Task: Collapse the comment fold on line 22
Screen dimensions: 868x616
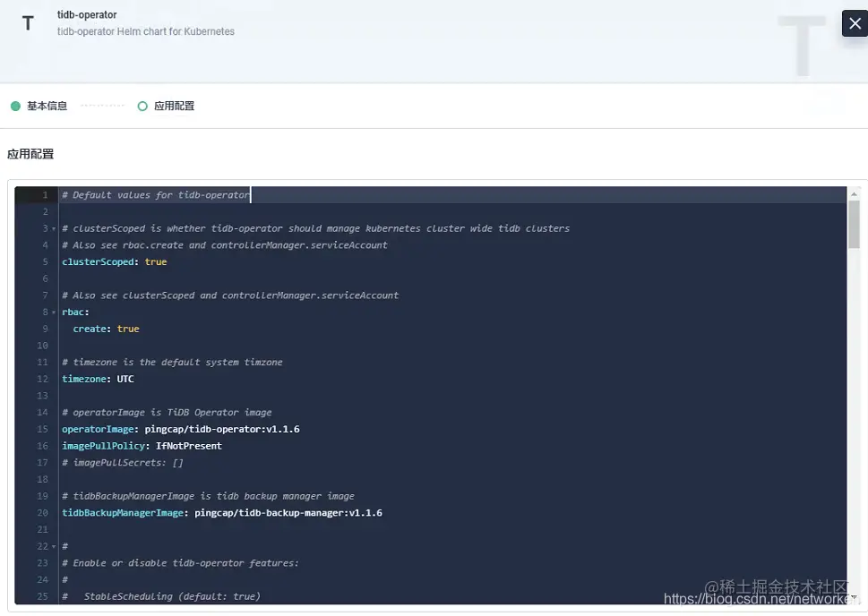Action: click(x=54, y=546)
